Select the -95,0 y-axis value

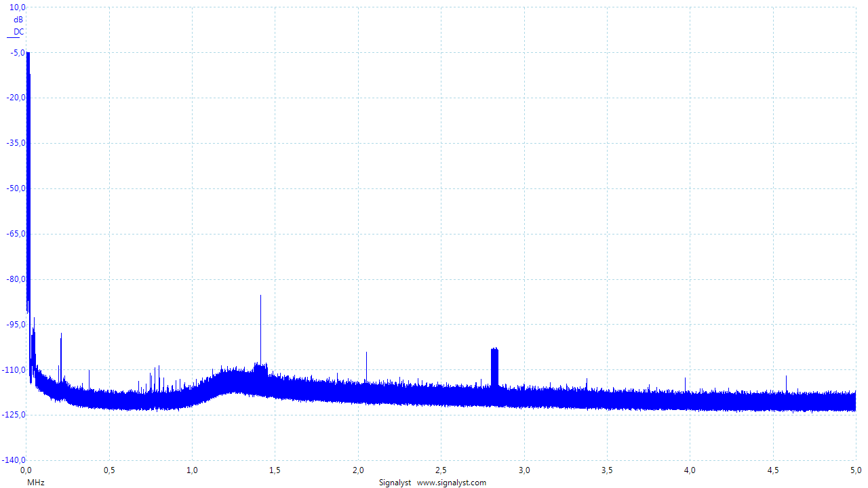coord(16,325)
